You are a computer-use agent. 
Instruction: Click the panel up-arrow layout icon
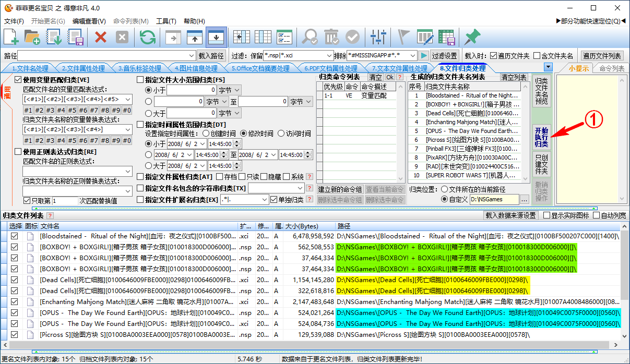pyautogui.click(x=195, y=37)
